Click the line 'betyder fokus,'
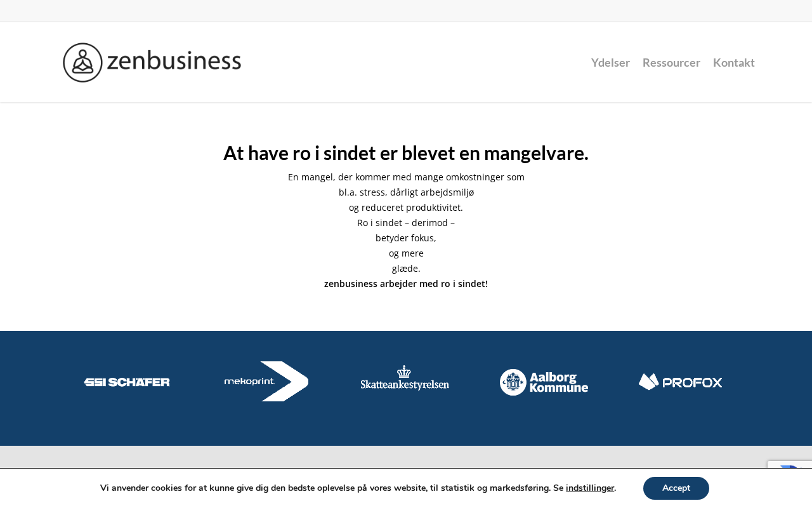Viewport: 812px width, 508px height. [406, 238]
